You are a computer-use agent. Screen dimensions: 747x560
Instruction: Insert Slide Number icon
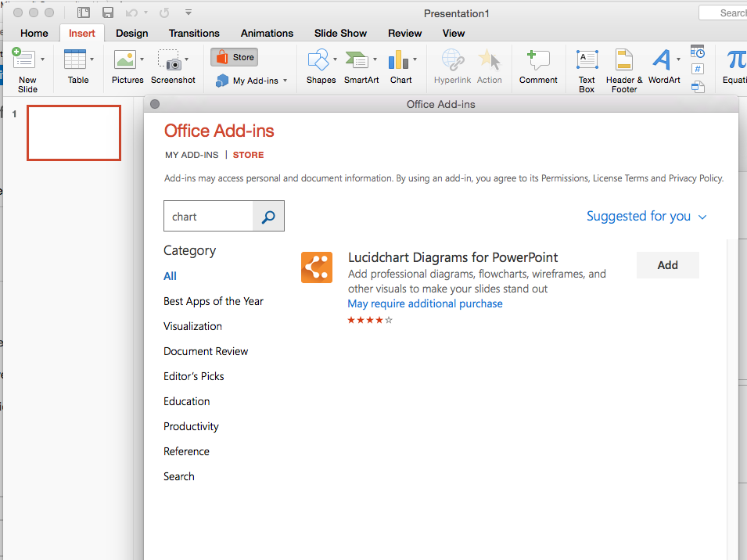[698, 69]
